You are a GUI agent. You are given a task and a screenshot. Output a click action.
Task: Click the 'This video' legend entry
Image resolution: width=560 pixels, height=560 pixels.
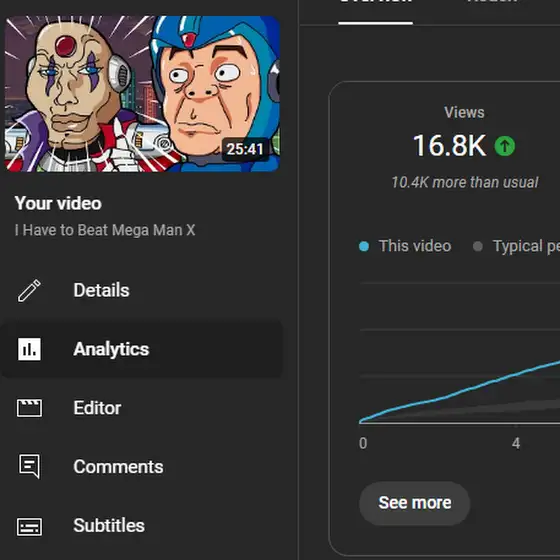405,246
